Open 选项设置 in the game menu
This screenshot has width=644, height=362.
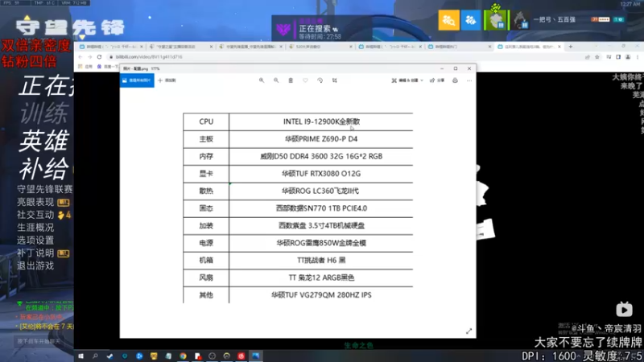[35, 240]
